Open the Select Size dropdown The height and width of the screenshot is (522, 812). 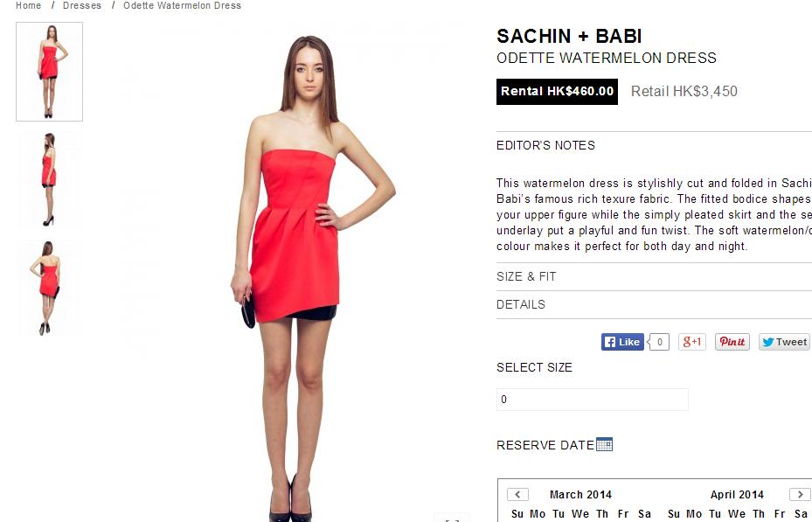point(593,400)
